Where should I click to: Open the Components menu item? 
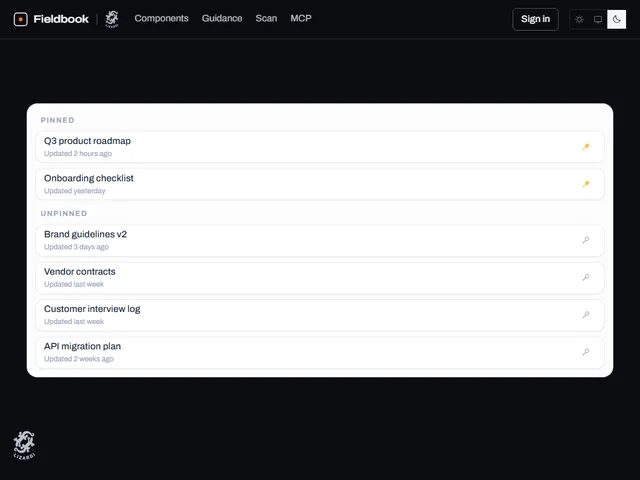click(161, 18)
